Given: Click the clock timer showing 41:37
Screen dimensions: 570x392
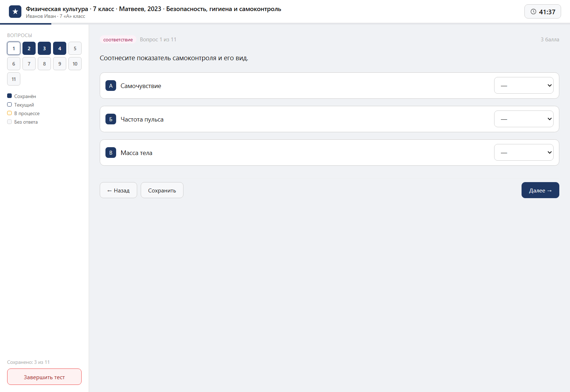Looking at the screenshot, I should coord(543,12).
